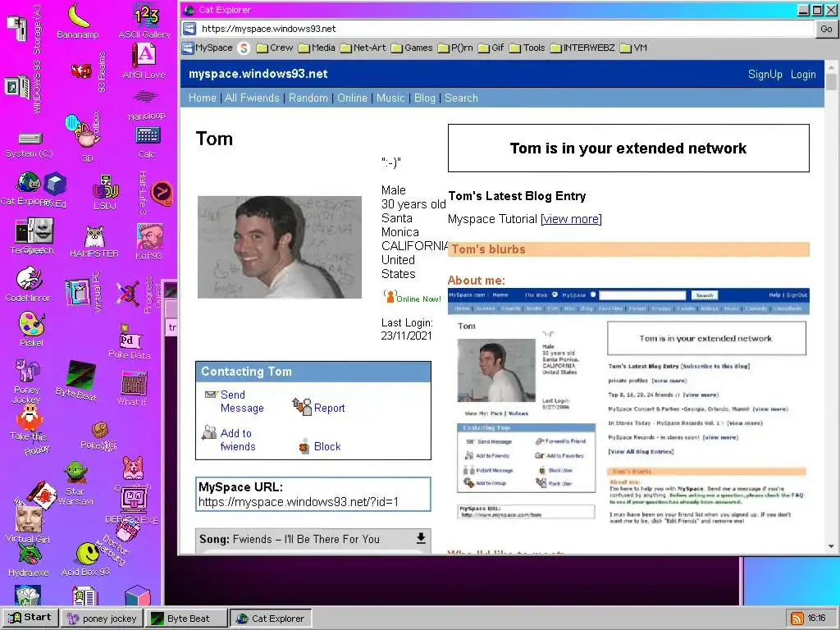The image size is (840, 630).
Task: Click the MySpace URL field
Action: point(313,495)
